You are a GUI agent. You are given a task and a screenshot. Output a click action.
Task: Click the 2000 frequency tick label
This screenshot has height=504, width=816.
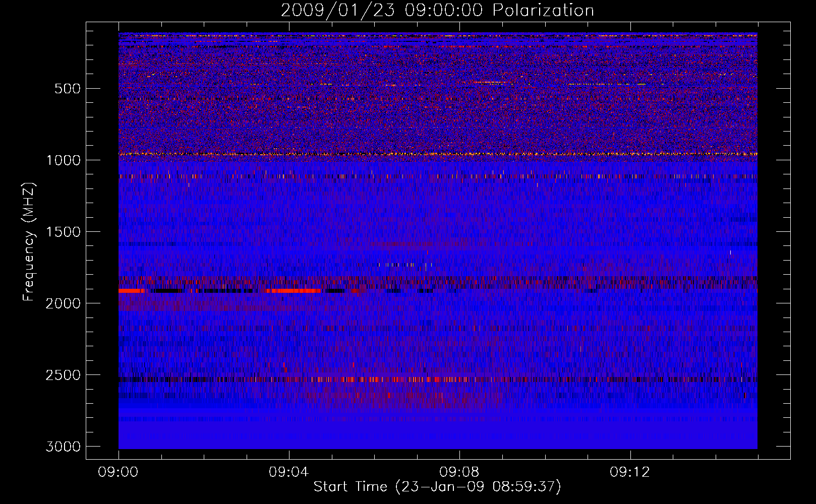point(63,303)
